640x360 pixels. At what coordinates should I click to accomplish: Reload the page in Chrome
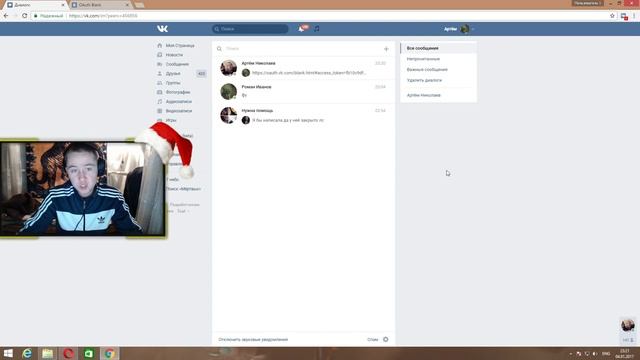point(24,16)
